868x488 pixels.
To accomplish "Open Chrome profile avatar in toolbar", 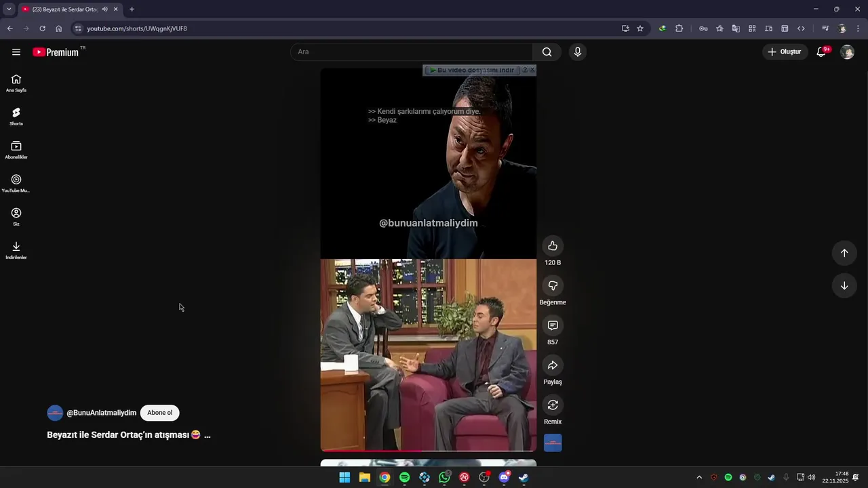I will click(x=842, y=28).
